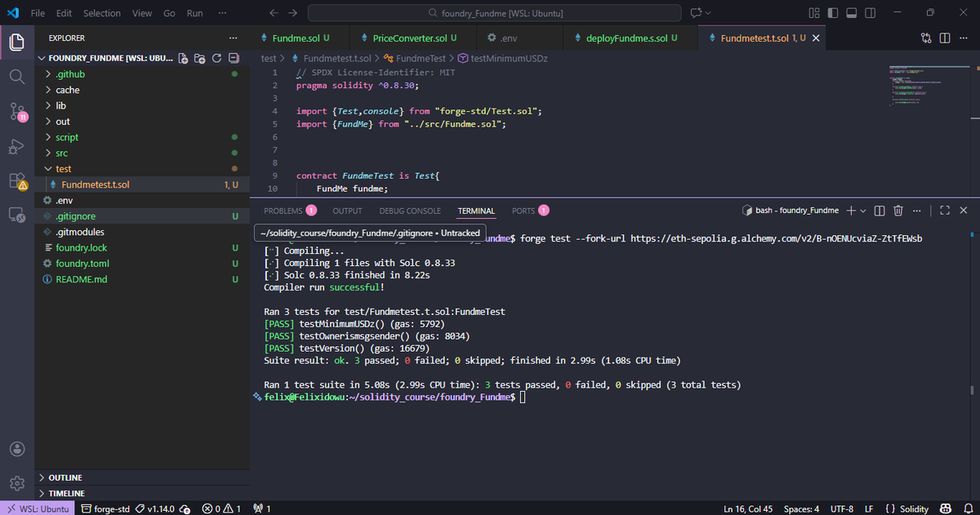Open the Extensions view
Viewport: 980px width, 515px height.
[16, 181]
